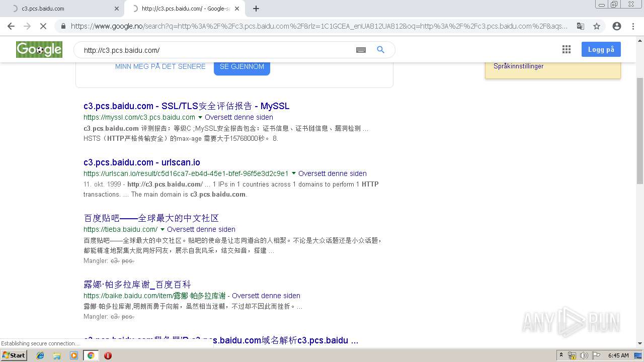Viewport: 644px width, 362px height.
Task: Open the Windows Start menu
Action: click(14, 355)
